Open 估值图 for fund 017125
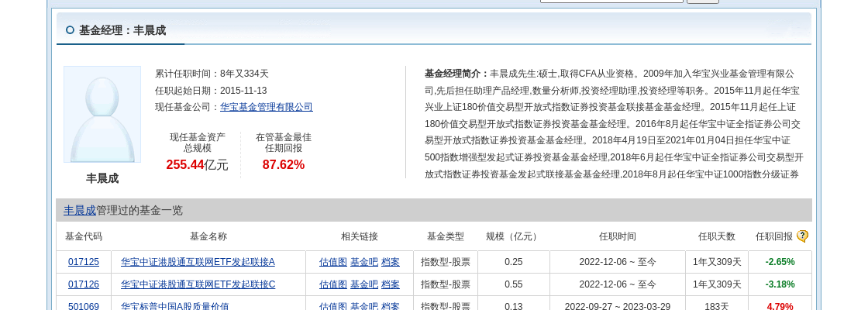Image resolution: width=868 pixels, height=310 pixels. 333,262
